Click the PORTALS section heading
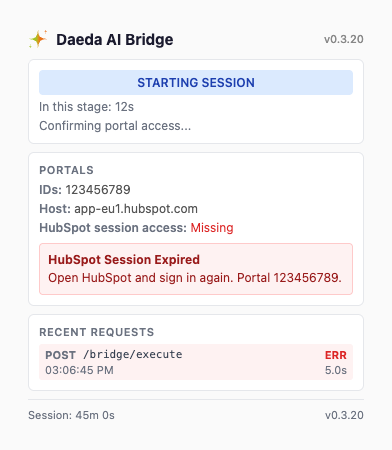Image resolution: width=392 pixels, height=450 pixels. (x=66, y=170)
